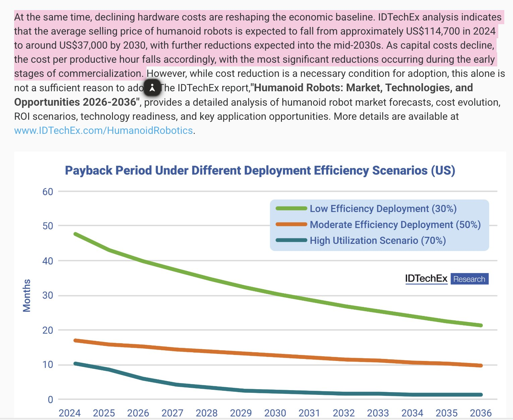Click the IDTechEx logo in the chart
The image size is (513, 420).
pyautogui.click(x=426, y=279)
